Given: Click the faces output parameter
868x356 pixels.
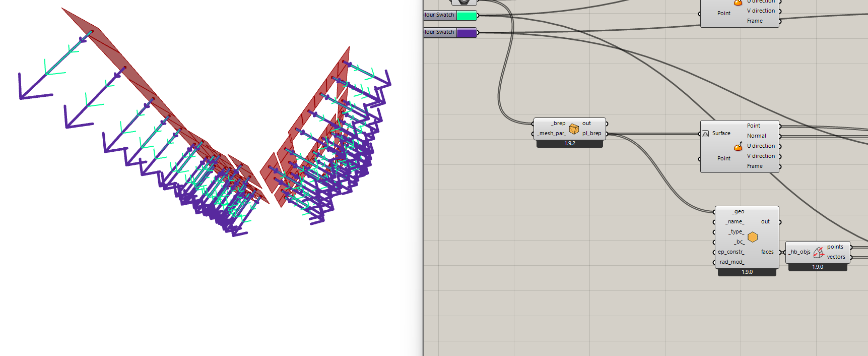Looking at the screenshot, I should point(767,252).
